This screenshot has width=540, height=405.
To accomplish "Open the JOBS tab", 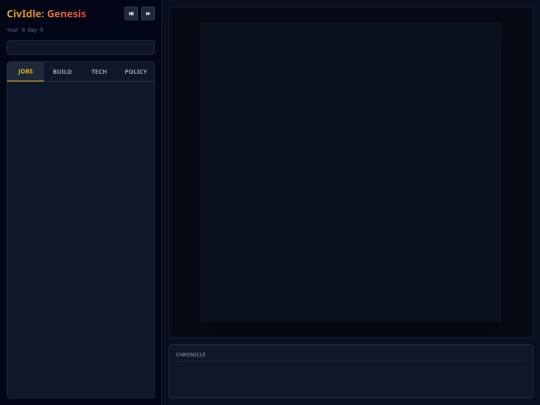I will coord(25,72).
